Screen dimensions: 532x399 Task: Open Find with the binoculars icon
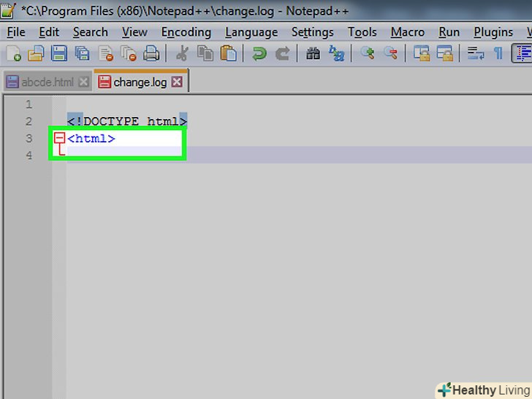tap(313, 53)
